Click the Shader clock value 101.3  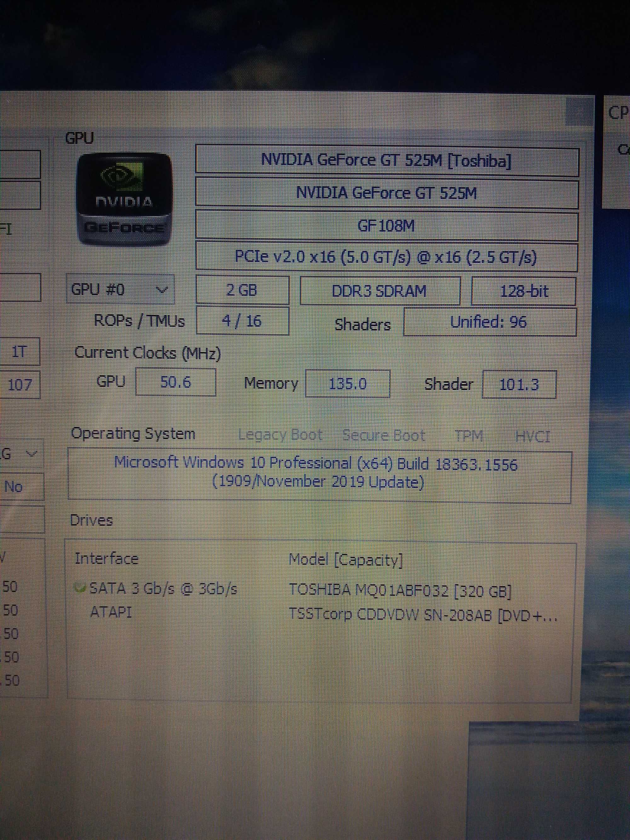point(519,385)
